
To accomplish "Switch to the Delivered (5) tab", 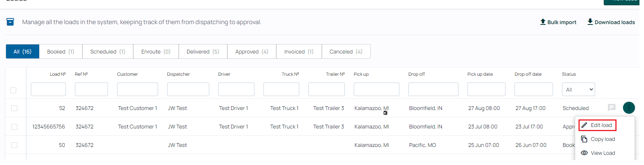I will click(x=203, y=52).
